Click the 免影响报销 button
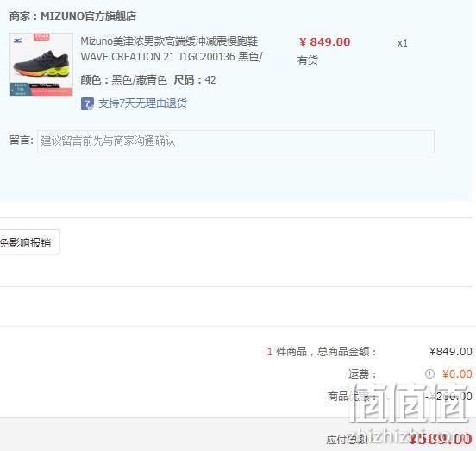 [x=28, y=242]
